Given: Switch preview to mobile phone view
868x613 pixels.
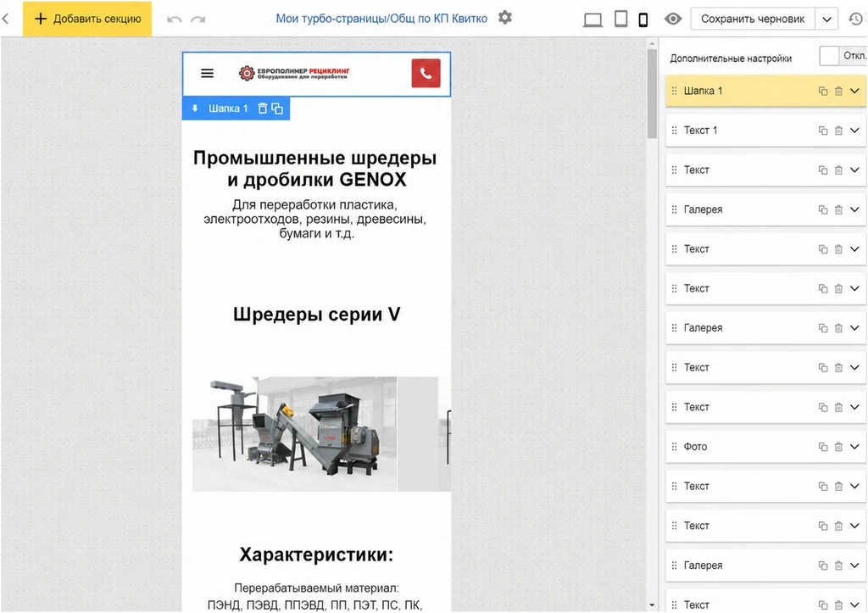Looking at the screenshot, I should [643, 20].
